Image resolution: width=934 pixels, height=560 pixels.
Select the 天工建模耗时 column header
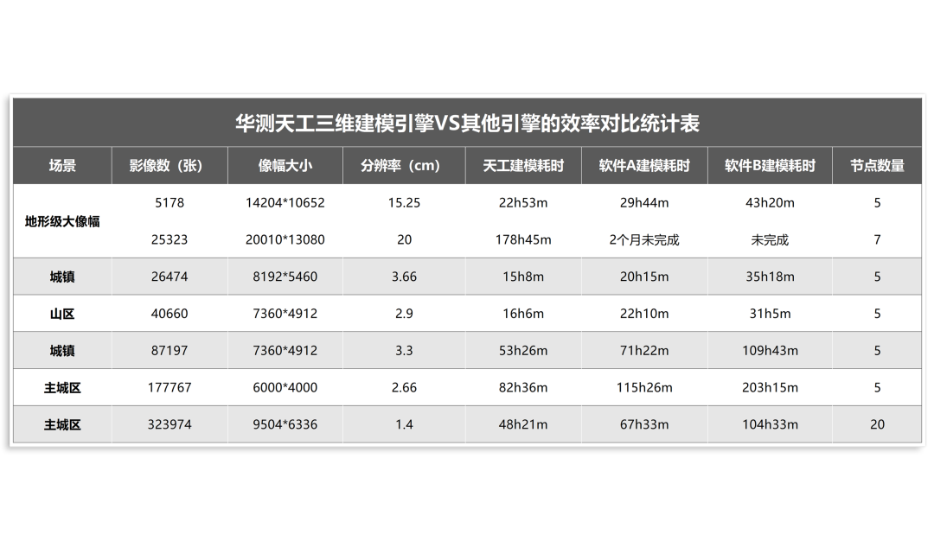(x=523, y=165)
